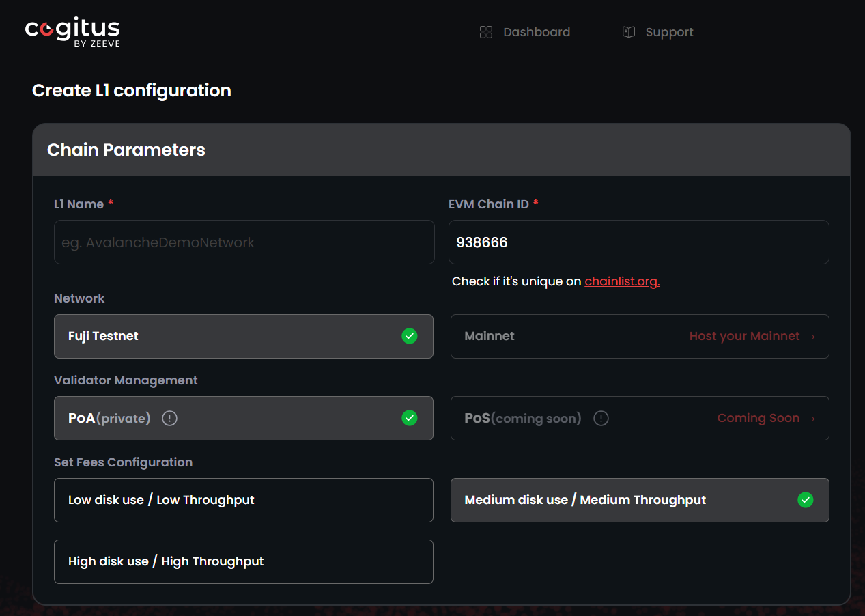The height and width of the screenshot is (616, 865).
Task: Click the Host your Mainnet link
Action: click(x=752, y=336)
